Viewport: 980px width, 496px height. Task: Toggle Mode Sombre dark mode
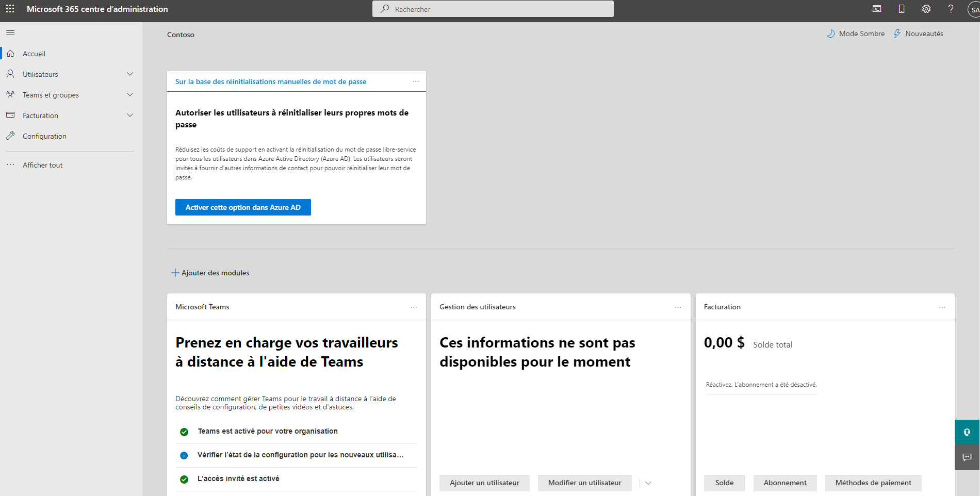coord(856,34)
